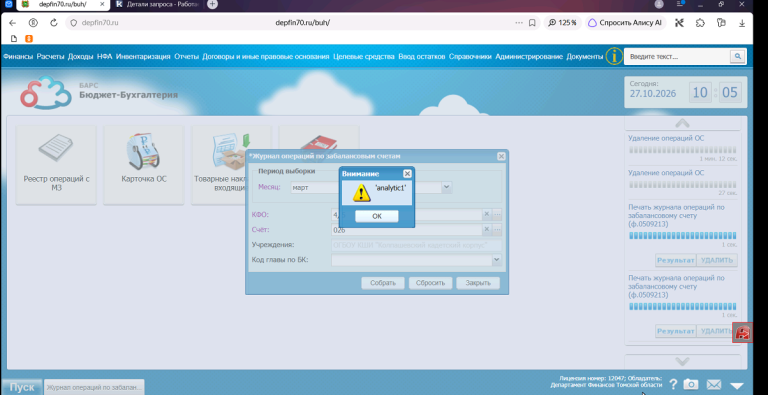Screen dimensions: 768x395
Task: Open the Карточка ОС shortcut
Action: [x=144, y=165]
